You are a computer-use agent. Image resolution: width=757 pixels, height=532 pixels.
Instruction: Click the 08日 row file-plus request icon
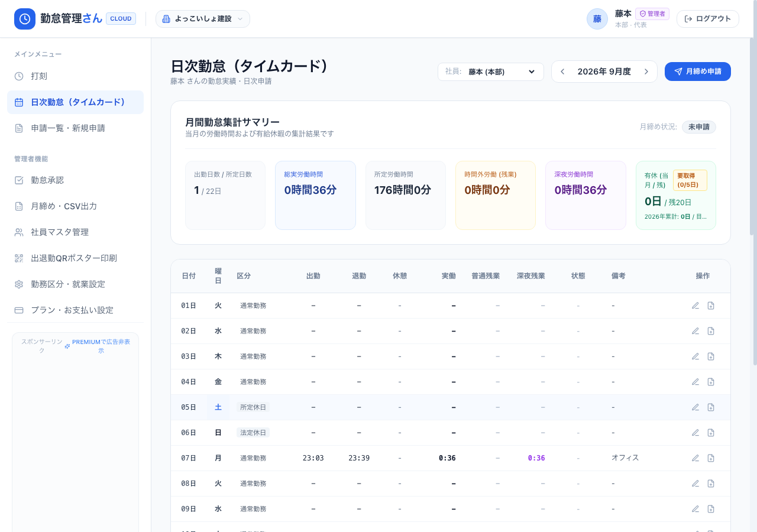pyautogui.click(x=711, y=484)
